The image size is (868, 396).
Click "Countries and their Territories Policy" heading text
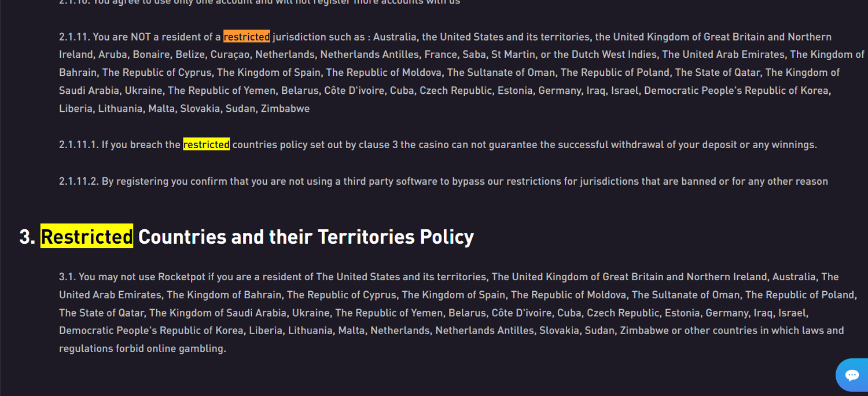(x=306, y=236)
